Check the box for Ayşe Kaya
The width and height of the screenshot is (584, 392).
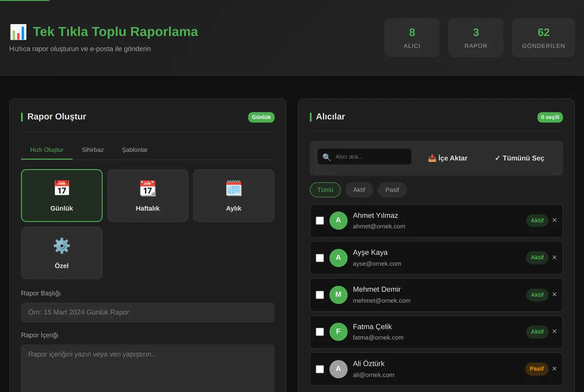(x=320, y=258)
